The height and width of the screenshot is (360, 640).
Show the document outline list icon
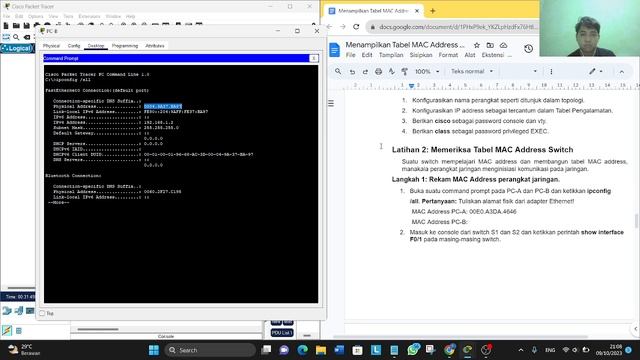331,103
